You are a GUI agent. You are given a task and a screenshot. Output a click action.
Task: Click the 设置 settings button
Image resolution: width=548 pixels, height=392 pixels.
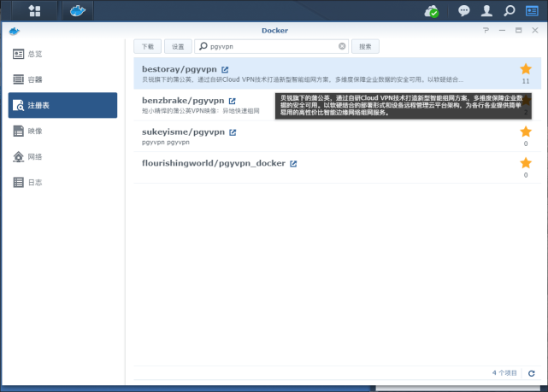[178, 46]
